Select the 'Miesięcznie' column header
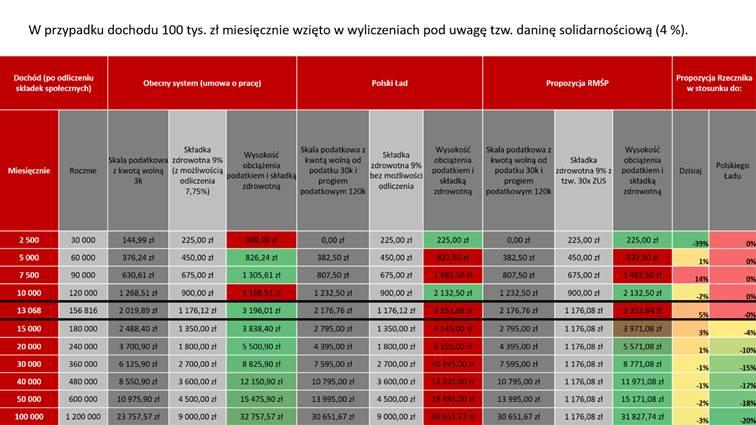Viewport: 756px width, 425px height. tap(29, 170)
